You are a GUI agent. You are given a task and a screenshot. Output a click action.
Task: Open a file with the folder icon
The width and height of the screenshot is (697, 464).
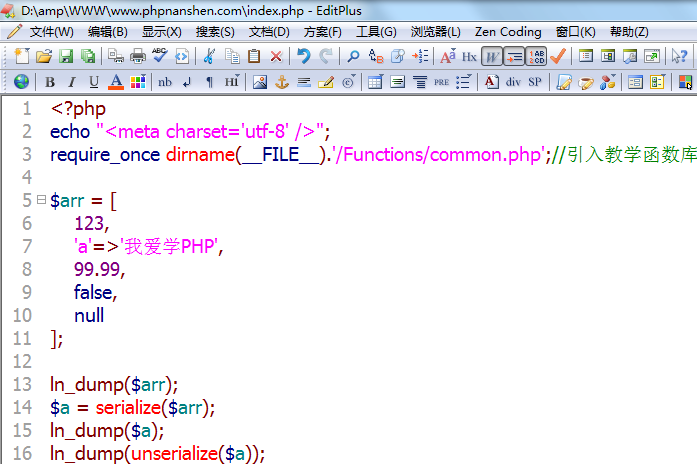click(44, 56)
